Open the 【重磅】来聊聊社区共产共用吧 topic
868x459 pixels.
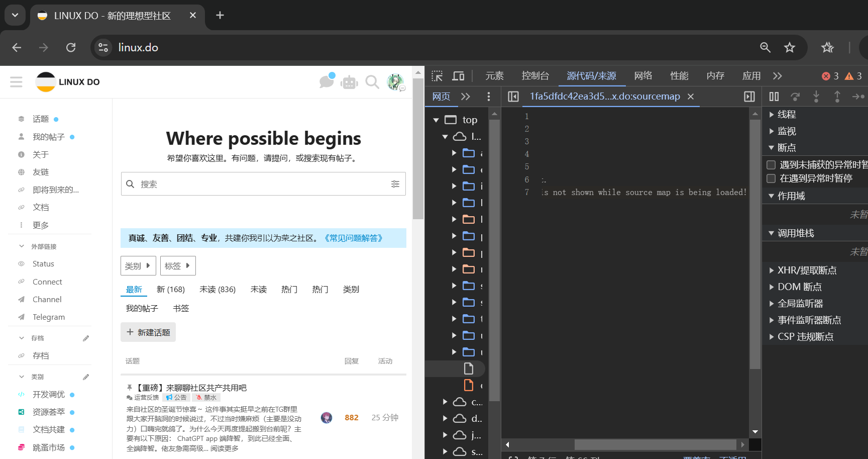point(191,388)
